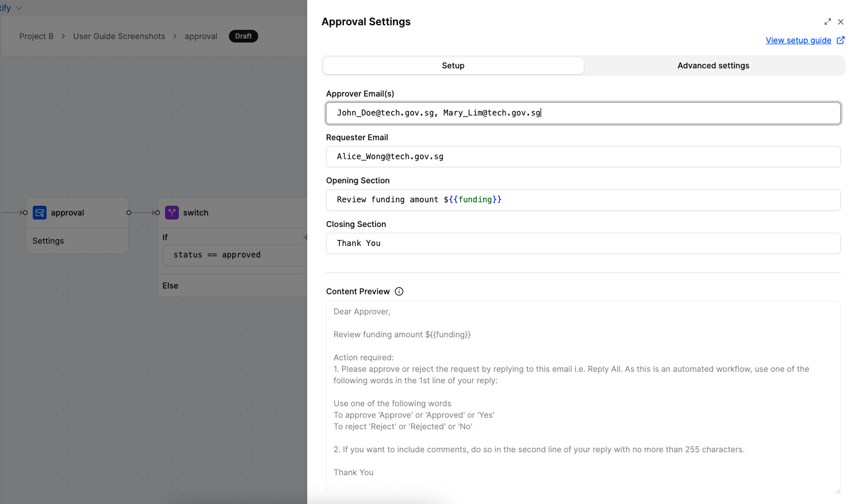This screenshot has height=504, width=858.
Task: Switch to the Setup tab
Action: pyautogui.click(x=453, y=66)
